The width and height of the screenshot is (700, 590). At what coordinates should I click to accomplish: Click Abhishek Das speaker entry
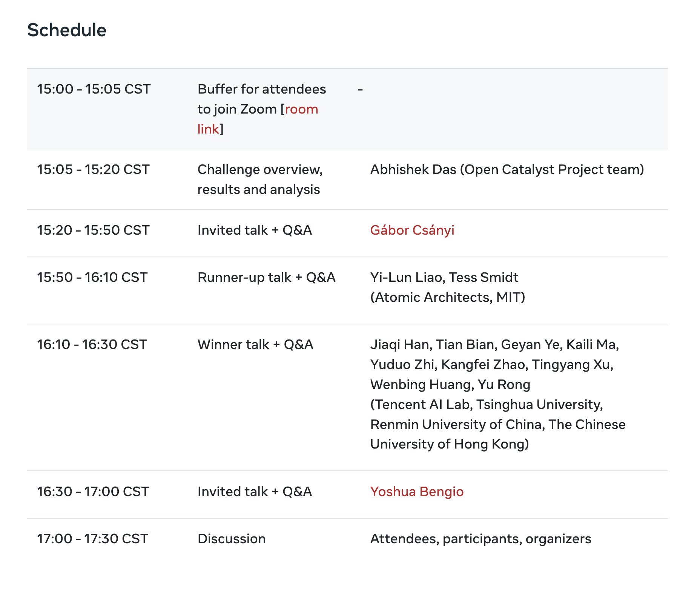507,170
